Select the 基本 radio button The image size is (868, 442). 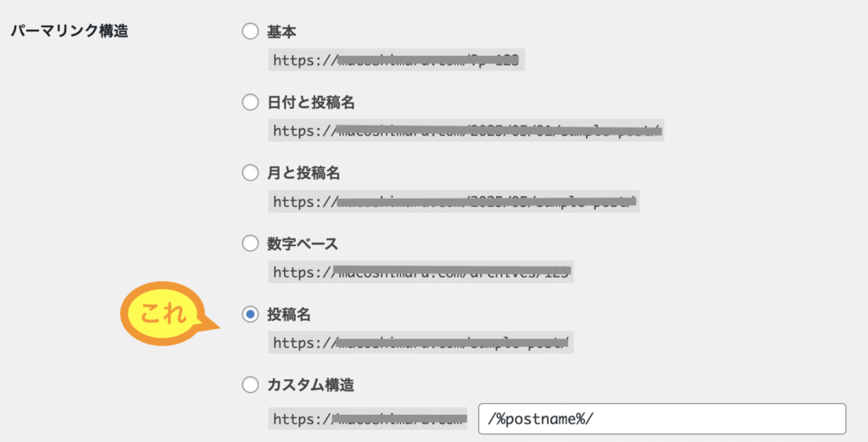(x=250, y=31)
